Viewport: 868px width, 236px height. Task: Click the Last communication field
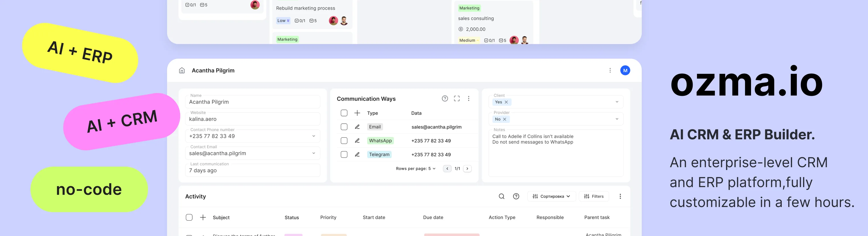coord(252,170)
